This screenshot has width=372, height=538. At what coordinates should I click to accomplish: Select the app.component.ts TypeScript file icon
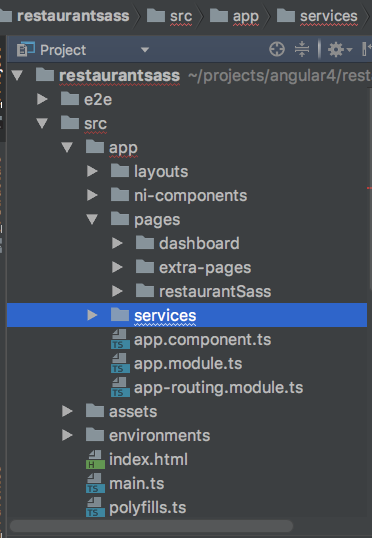(x=120, y=339)
